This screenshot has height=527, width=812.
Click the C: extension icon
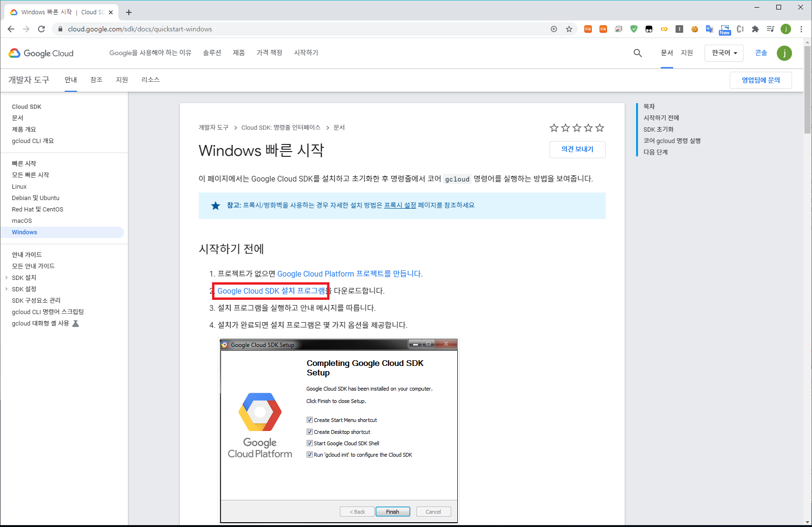tap(740, 29)
